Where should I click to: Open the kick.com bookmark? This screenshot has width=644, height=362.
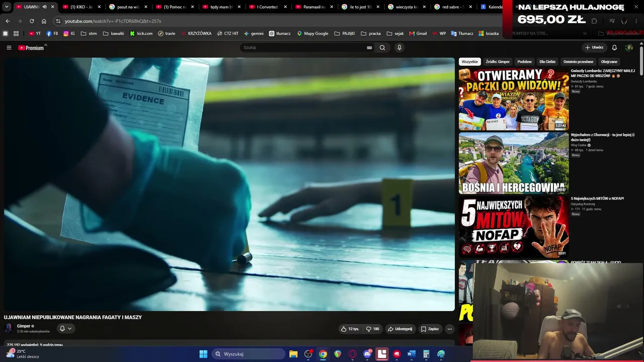(141, 34)
